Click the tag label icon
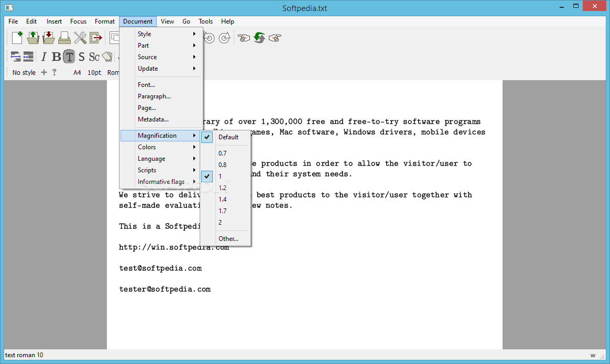This screenshot has width=610, height=364. [107, 57]
